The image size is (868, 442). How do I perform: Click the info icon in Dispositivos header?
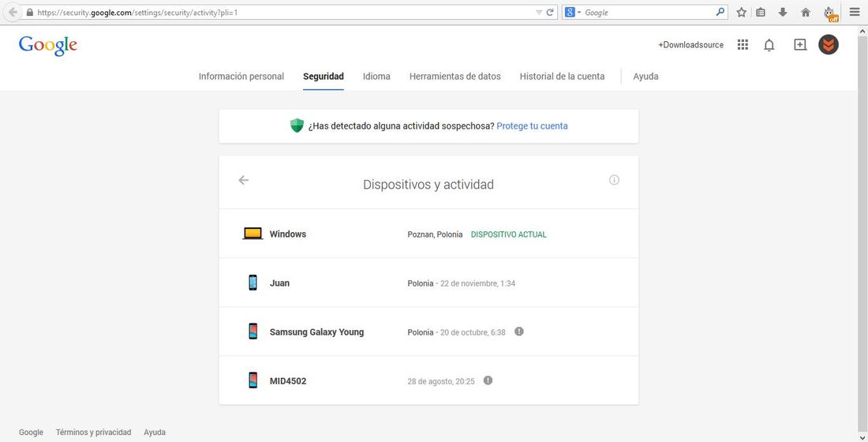(x=614, y=180)
